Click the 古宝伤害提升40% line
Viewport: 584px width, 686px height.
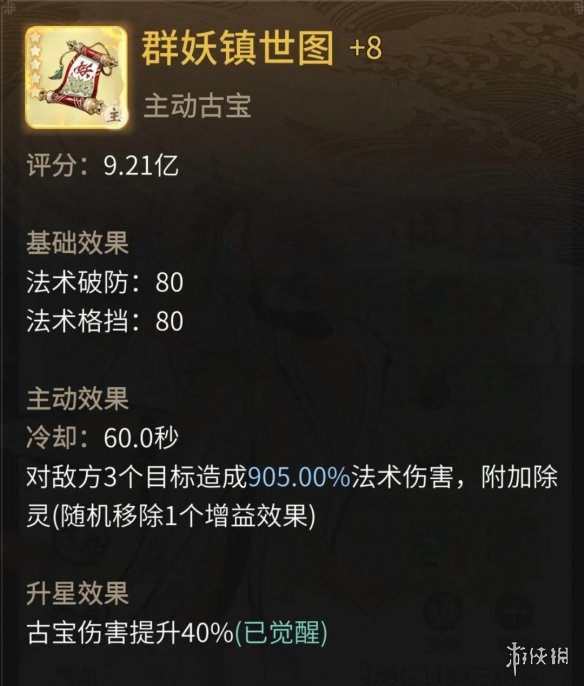click(x=130, y=633)
